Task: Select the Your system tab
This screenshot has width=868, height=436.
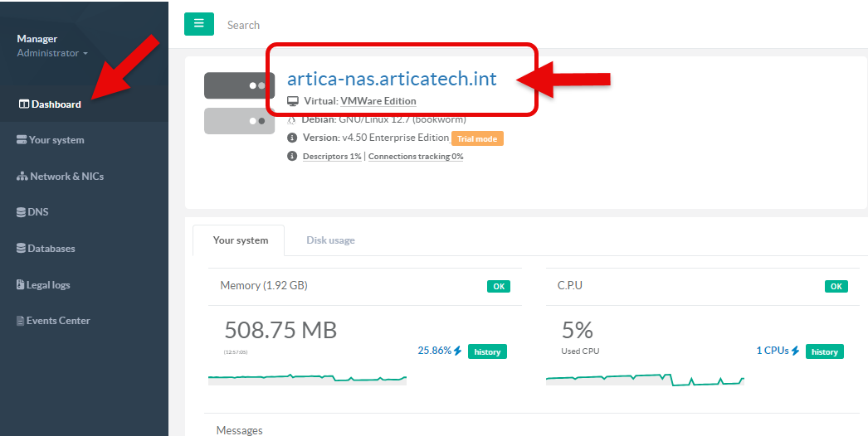Action: (240, 240)
